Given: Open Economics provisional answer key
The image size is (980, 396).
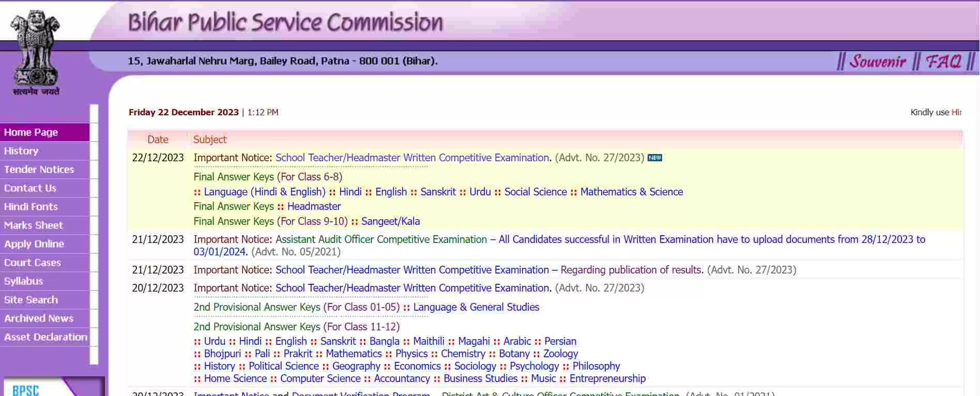Looking at the screenshot, I should click(417, 366).
